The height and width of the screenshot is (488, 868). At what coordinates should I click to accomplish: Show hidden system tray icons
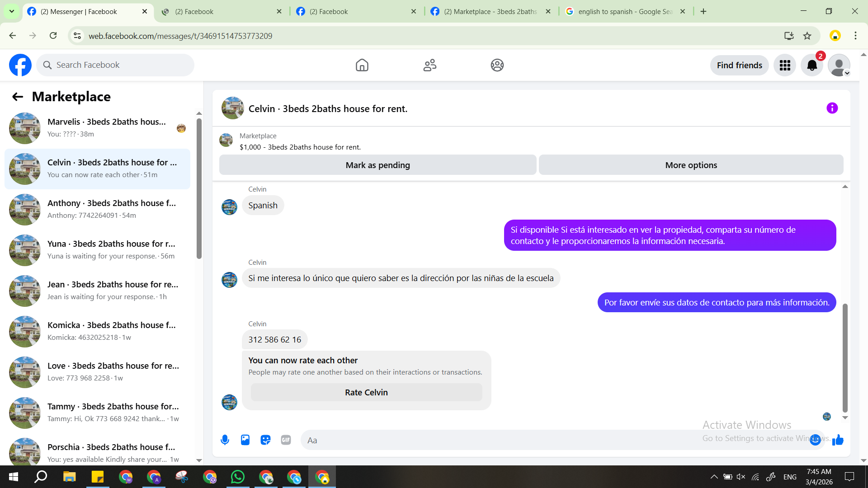point(714,477)
